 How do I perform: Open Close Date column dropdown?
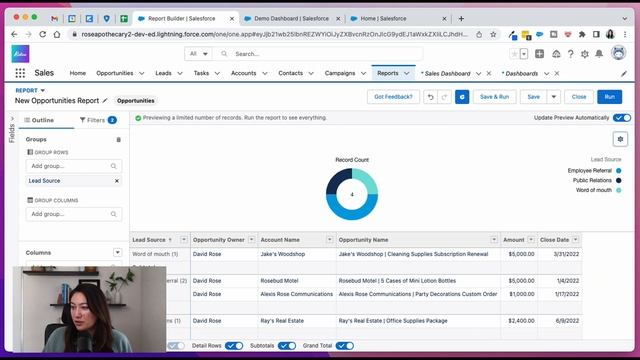pos(575,240)
